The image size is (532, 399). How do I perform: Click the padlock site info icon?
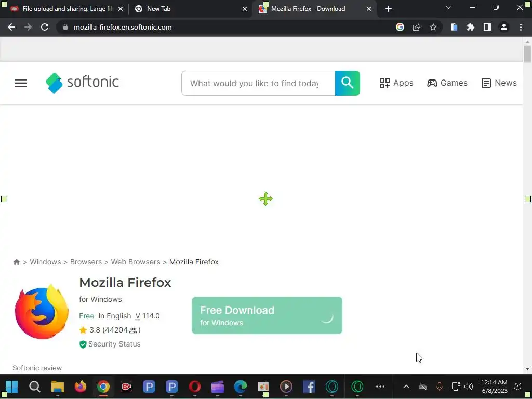[65, 27]
